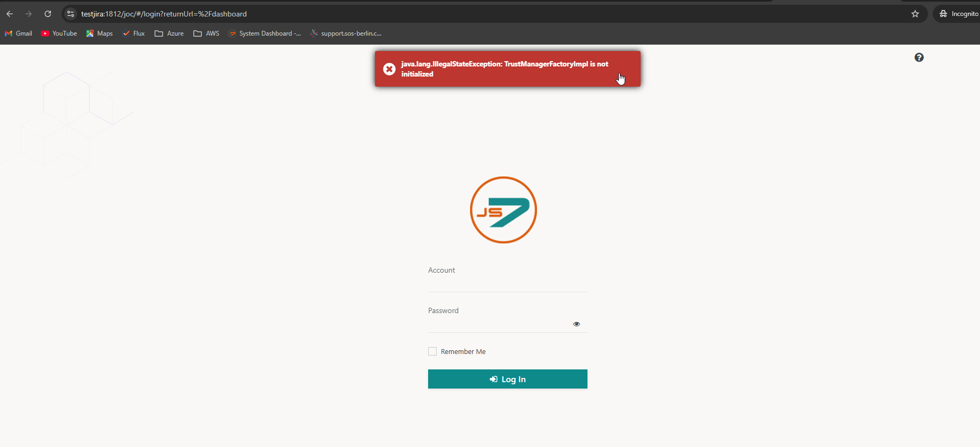Enable the Remember Me checkbox
The image size is (980, 447).
point(432,351)
